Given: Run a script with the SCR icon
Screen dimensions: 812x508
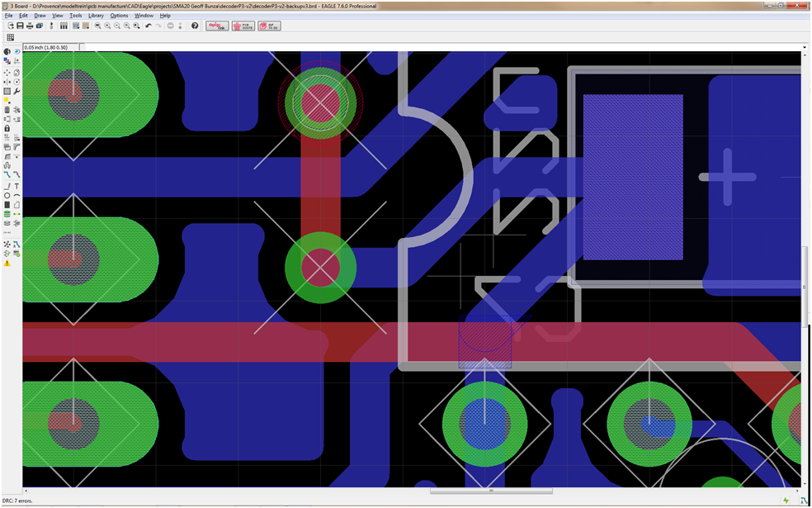Looking at the screenshot, I should coord(76,26).
